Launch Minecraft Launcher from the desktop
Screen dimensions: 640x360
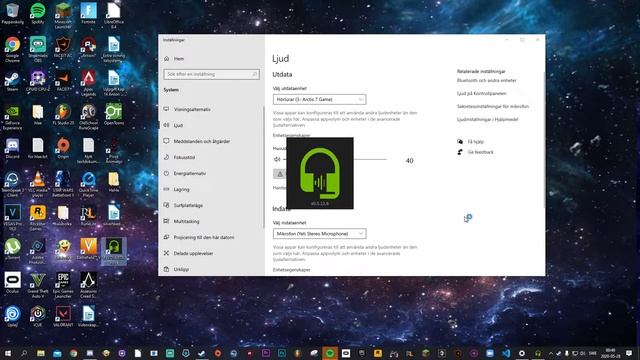point(63,16)
